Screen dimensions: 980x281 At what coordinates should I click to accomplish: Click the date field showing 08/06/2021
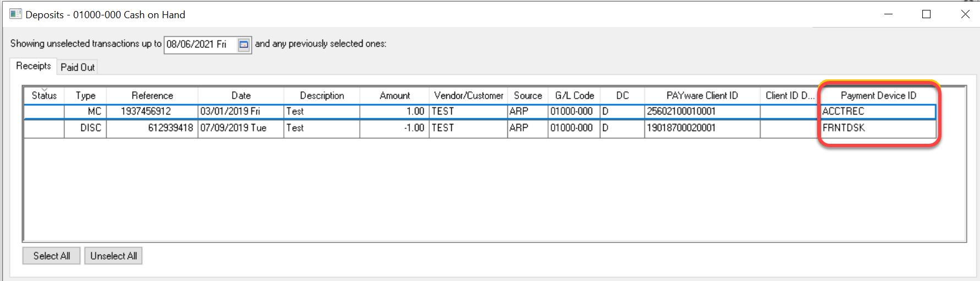pos(200,44)
